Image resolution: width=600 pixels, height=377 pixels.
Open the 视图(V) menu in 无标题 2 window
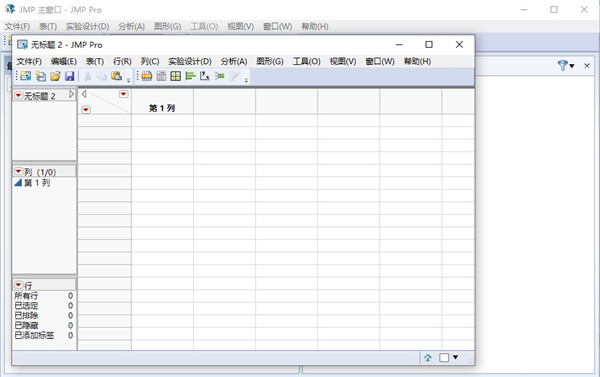click(x=343, y=62)
